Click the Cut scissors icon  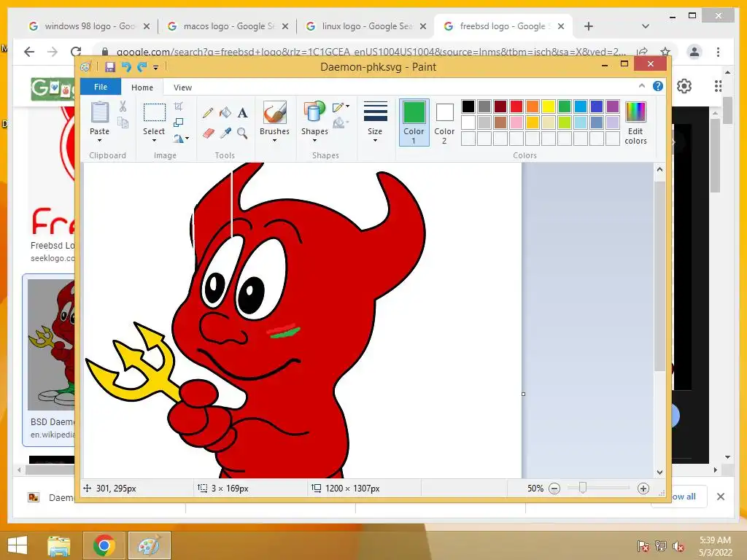(x=123, y=106)
